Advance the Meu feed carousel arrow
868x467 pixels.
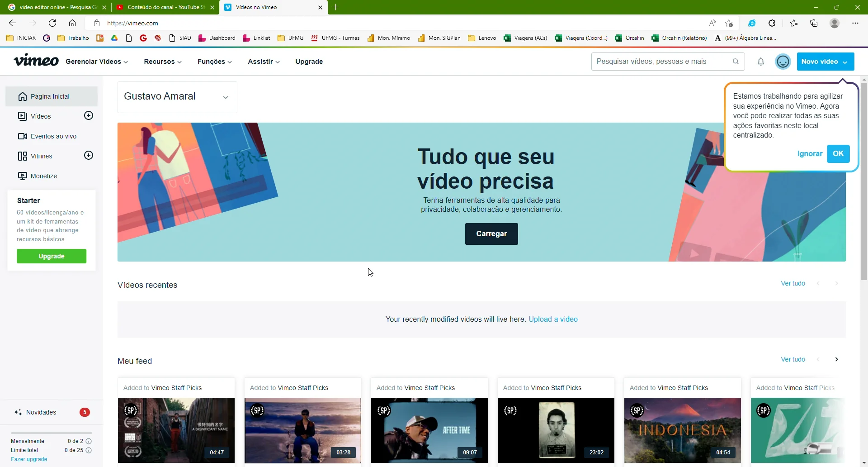coord(837,359)
